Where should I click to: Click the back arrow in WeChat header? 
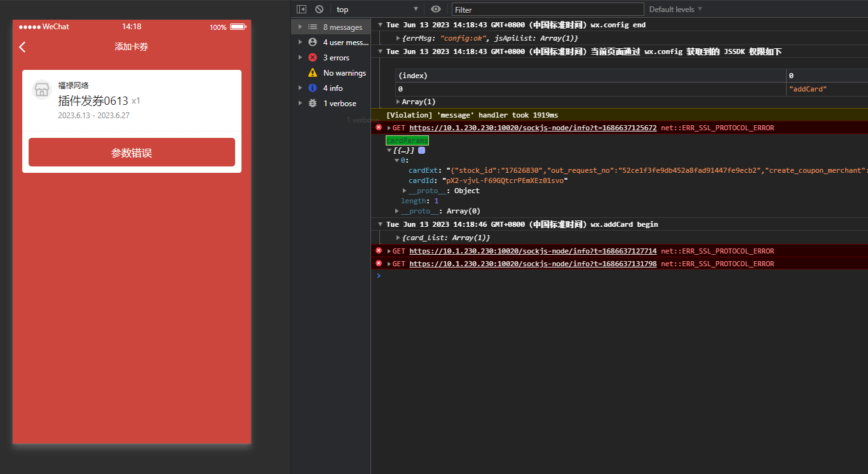[23, 47]
